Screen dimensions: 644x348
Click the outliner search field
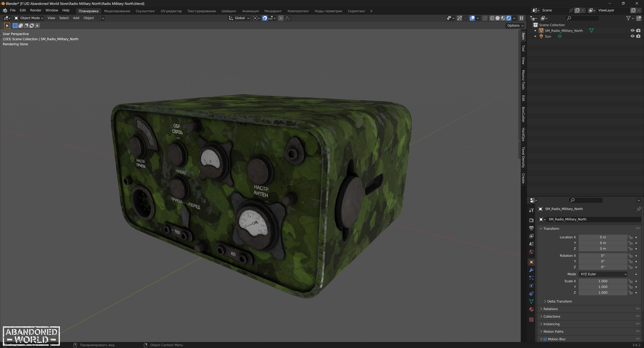[582, 18]
